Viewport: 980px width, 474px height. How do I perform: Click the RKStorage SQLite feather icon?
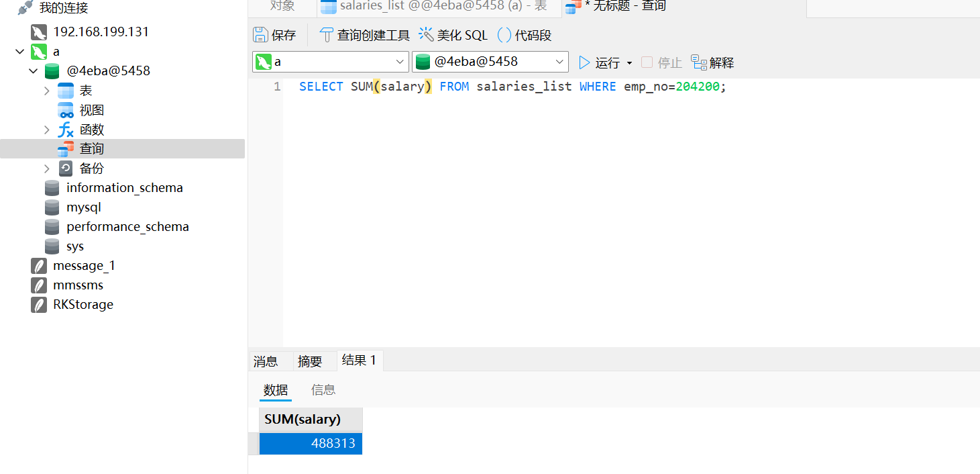pos(39,305)
